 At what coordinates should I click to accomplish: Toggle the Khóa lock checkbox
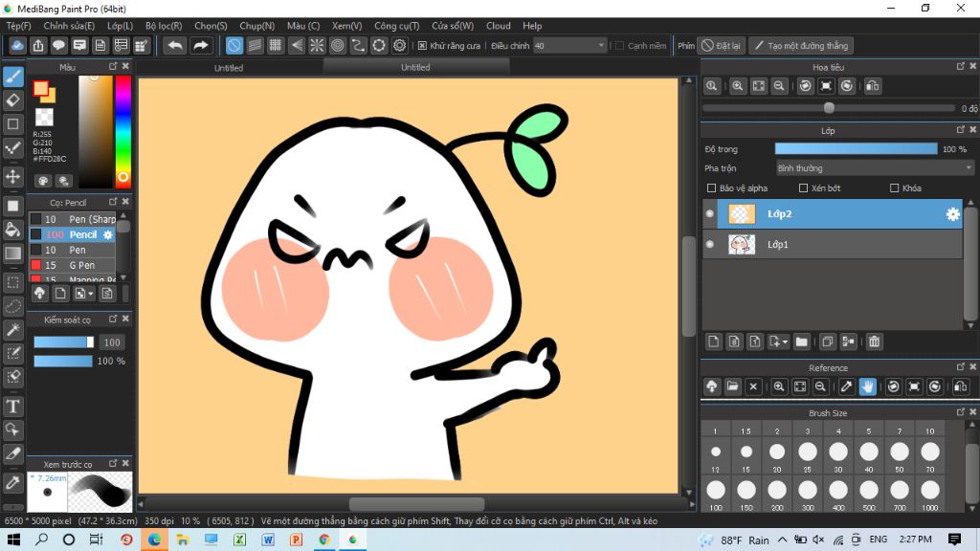tap(894, 188)
